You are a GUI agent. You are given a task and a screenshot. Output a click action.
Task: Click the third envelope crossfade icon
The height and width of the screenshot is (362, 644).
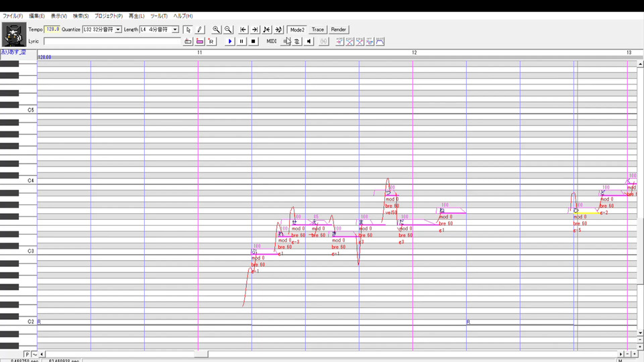[360, 42]
